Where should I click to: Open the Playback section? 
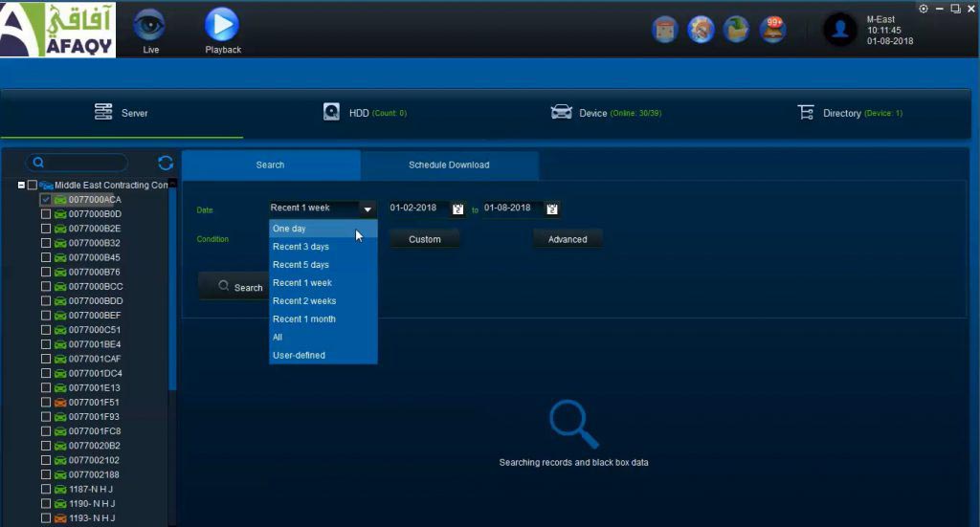[222, 32]
